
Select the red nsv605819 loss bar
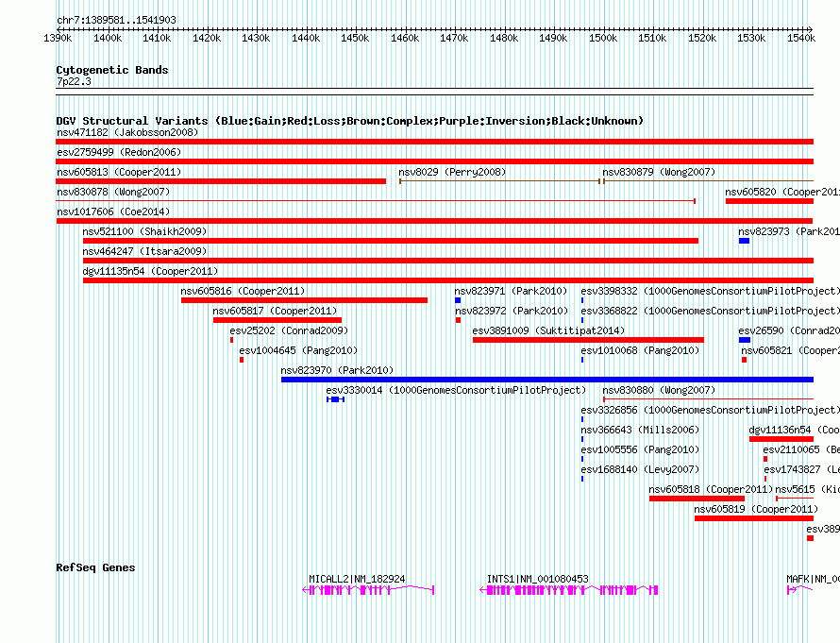[754, 518]
